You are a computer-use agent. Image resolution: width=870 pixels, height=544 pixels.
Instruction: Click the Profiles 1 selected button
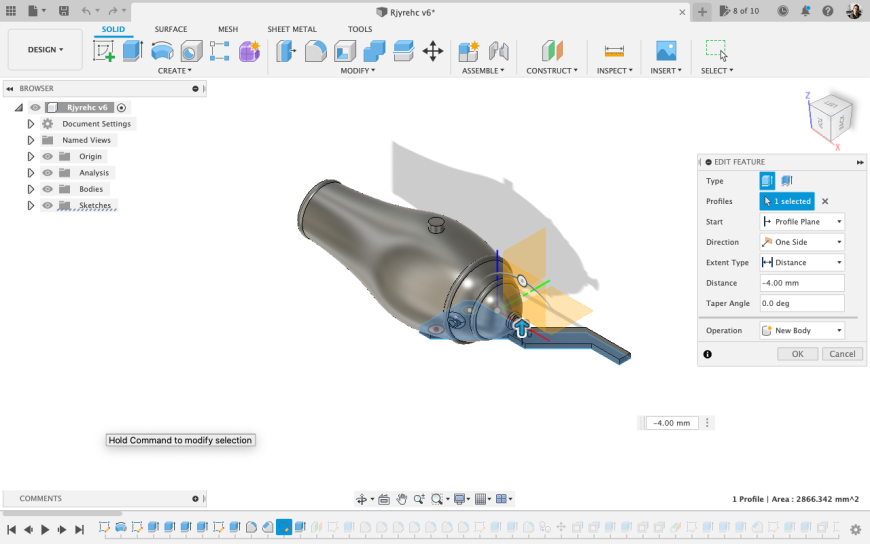787,201
